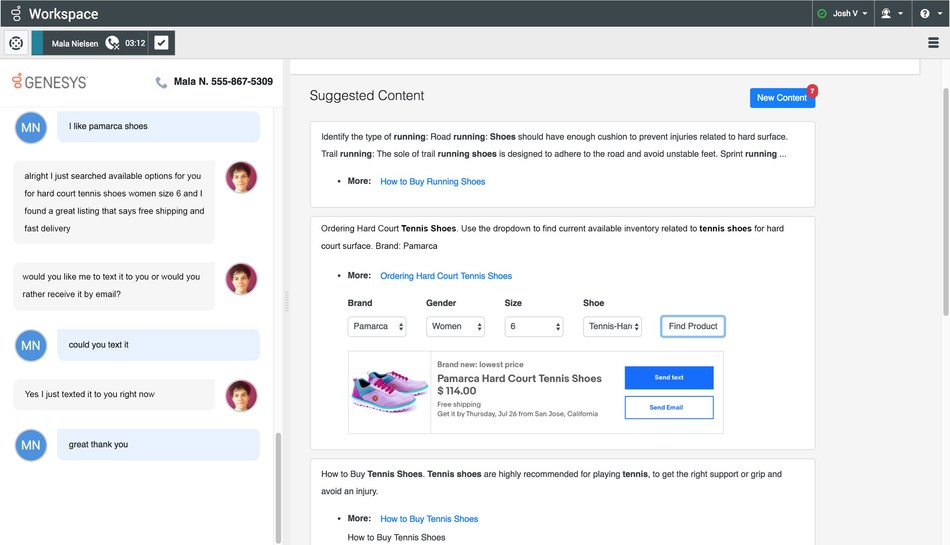The height and width of the screenshot is (545, 950).
Task: Click the end call phone icon
Action: click(x=112, y=43)
